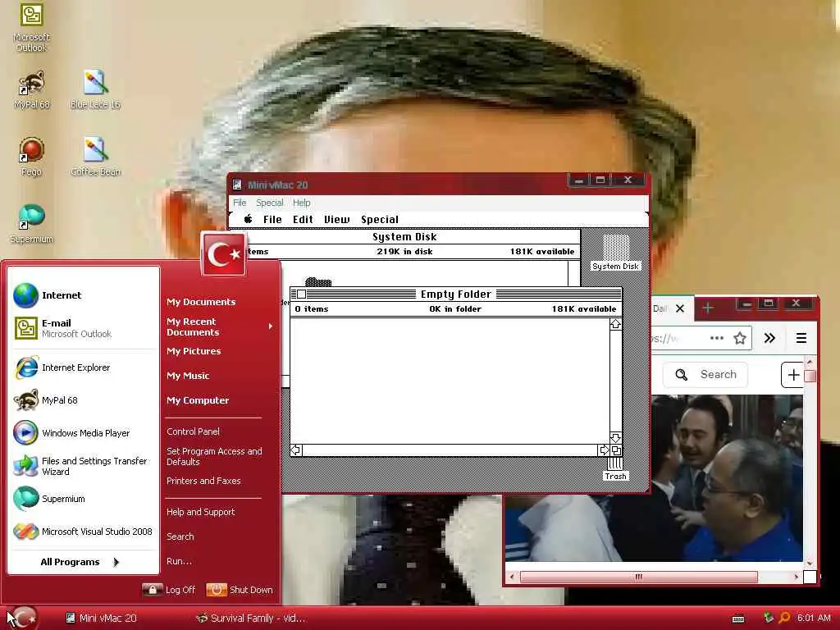The height and width of the screenshot is (630, 840).
Task: Launch Internet from Start menu
Action: click(84, 295)
